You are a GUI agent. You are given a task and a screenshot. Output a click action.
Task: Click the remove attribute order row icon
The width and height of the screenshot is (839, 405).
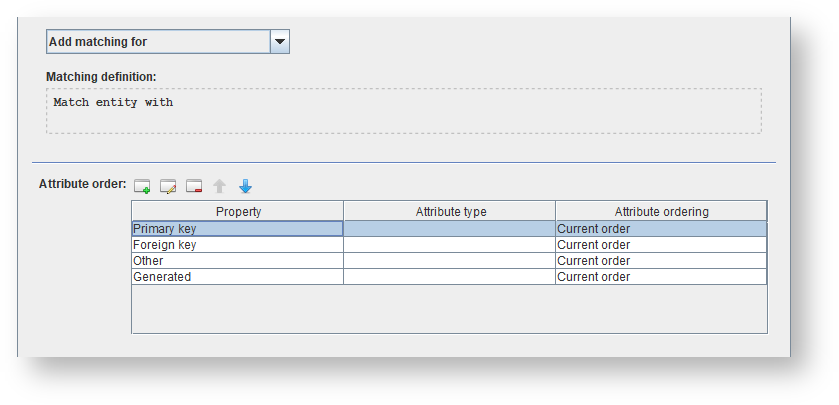click(194, 186)
